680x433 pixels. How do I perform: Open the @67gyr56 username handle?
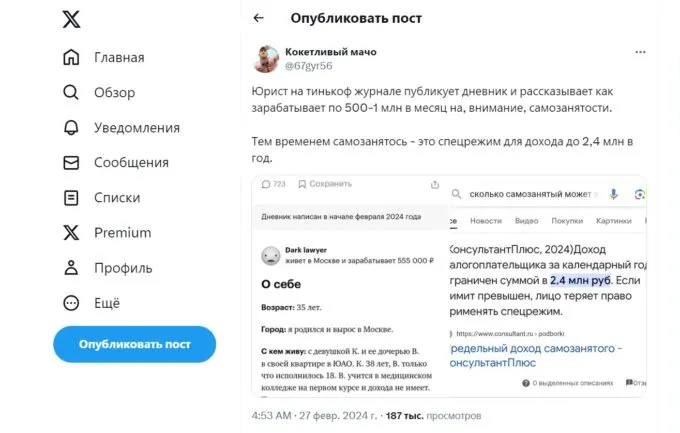tap(311, 65)
